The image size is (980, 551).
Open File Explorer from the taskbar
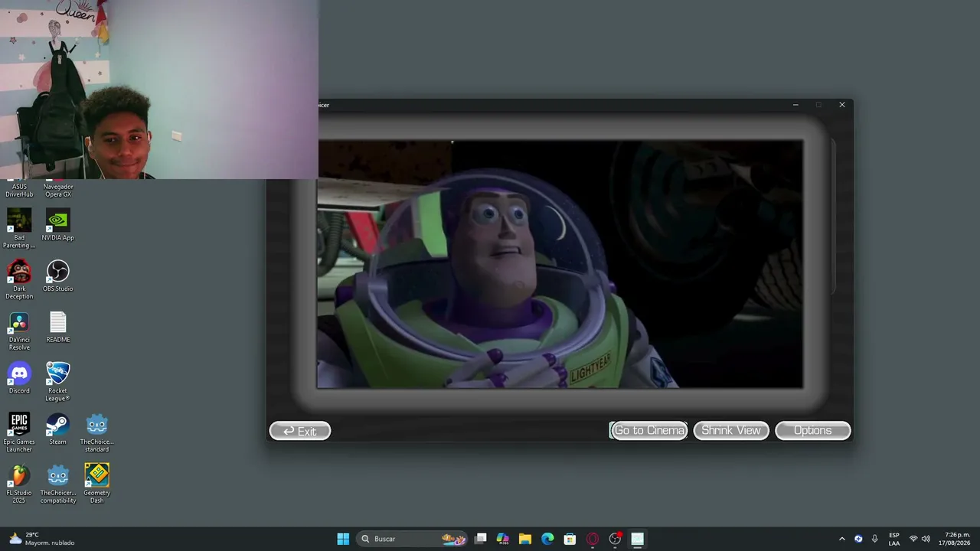[x=525, y=539]
